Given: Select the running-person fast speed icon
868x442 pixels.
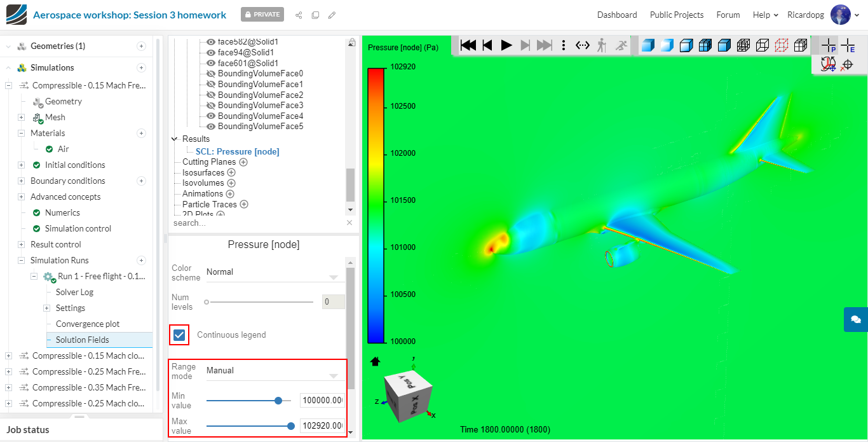Looking at the screenshot, I should 621,45.
